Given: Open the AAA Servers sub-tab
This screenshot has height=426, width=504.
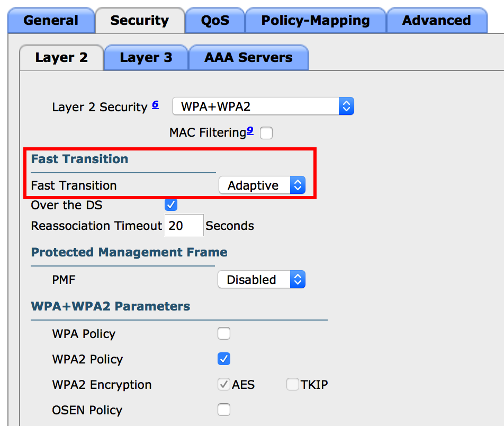Looking at the screenshot, I should 248,58.
